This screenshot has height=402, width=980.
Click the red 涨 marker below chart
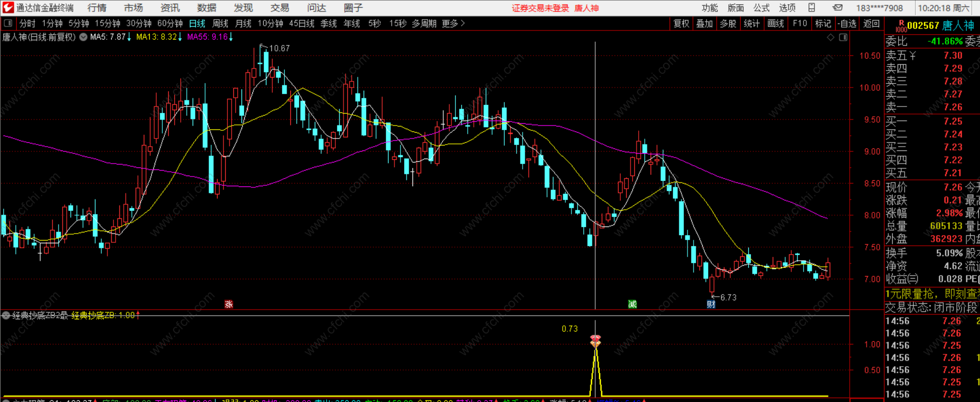coord(229,304)
